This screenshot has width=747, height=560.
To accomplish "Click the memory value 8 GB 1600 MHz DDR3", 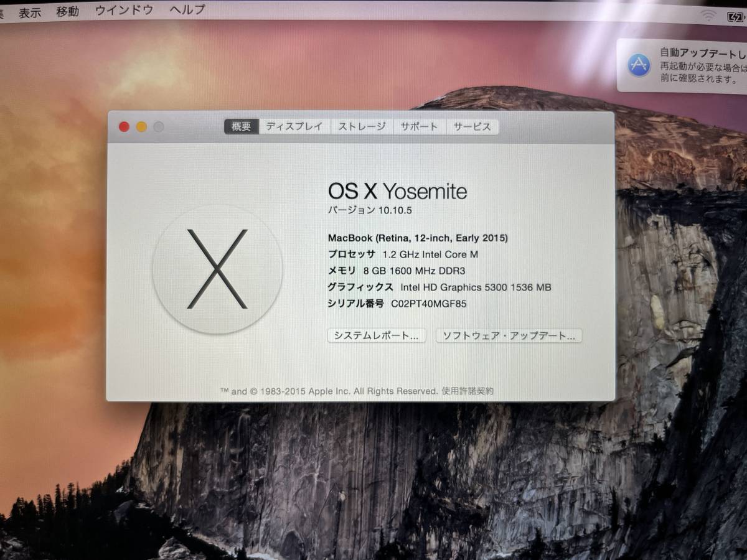I will coord(414,271).
